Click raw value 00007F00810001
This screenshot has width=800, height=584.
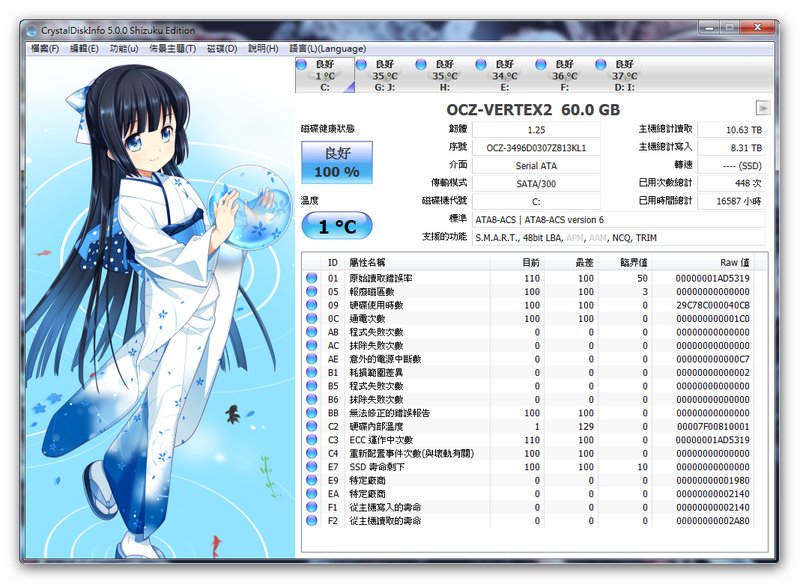(x=713, y=426)
